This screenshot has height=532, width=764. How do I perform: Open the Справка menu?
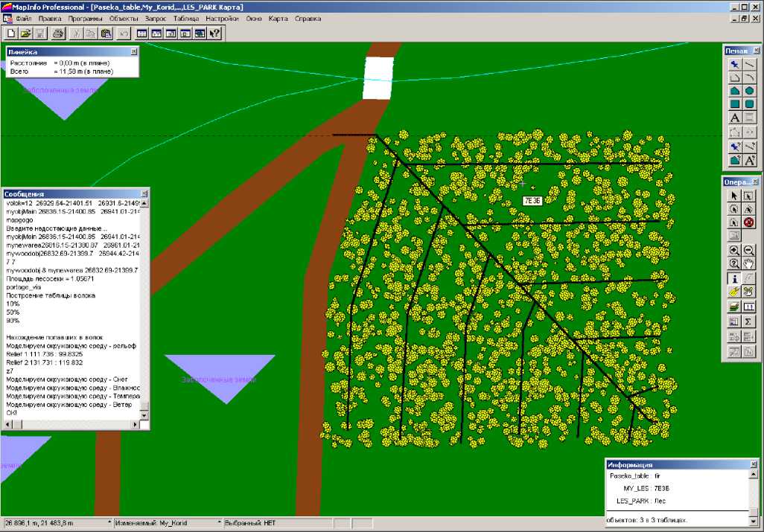[308, 19]
